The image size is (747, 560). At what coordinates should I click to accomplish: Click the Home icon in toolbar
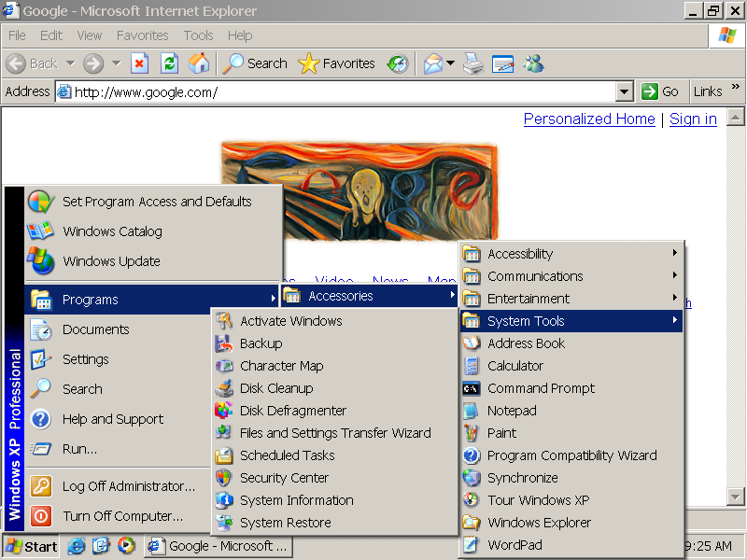[x=199, y=63]
